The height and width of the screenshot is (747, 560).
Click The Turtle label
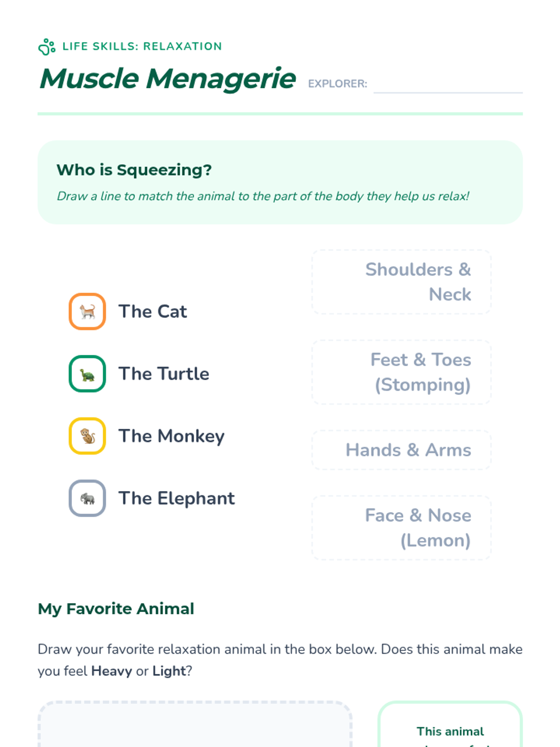tap(164, 373)
